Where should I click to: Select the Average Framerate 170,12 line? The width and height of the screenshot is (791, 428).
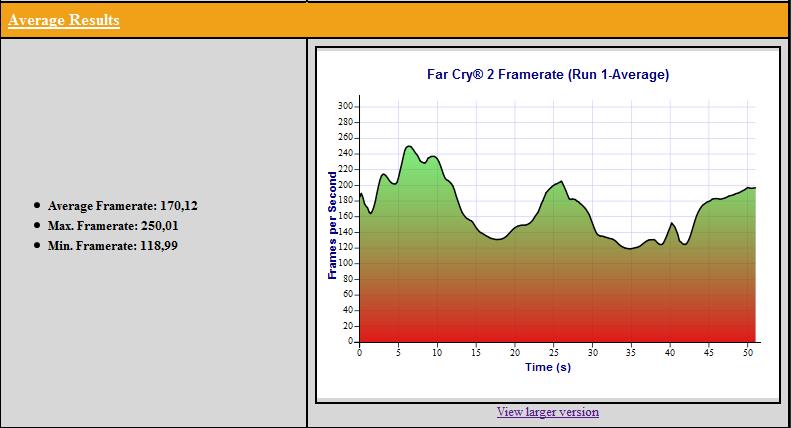click(x=123, y=206)
